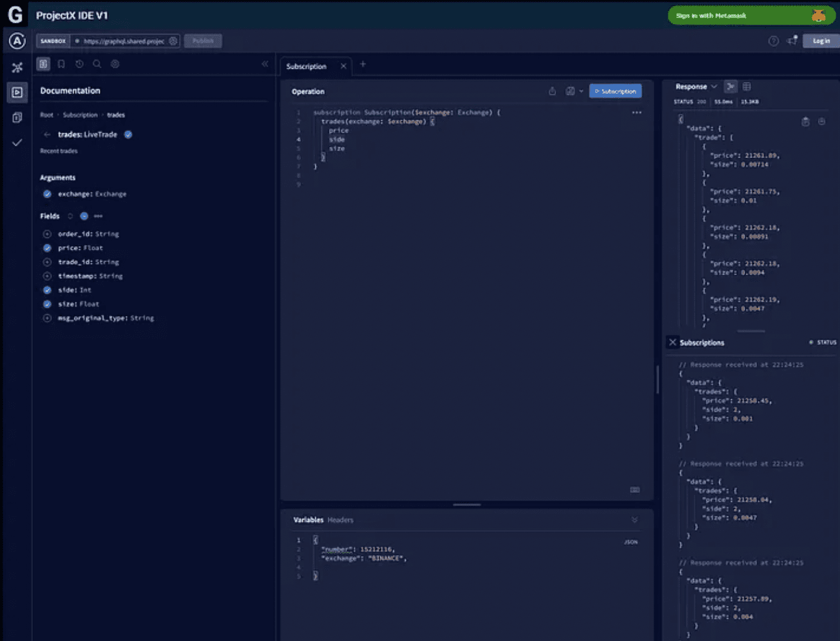Click the Metamask fox icon
Viewport: 840px width, 641px height.
click(818, 15)
